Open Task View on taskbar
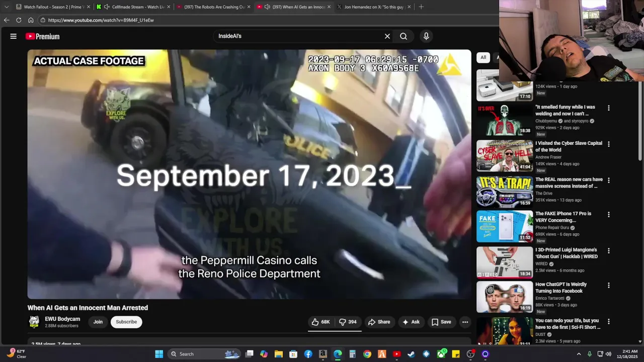 pos(249,354)
